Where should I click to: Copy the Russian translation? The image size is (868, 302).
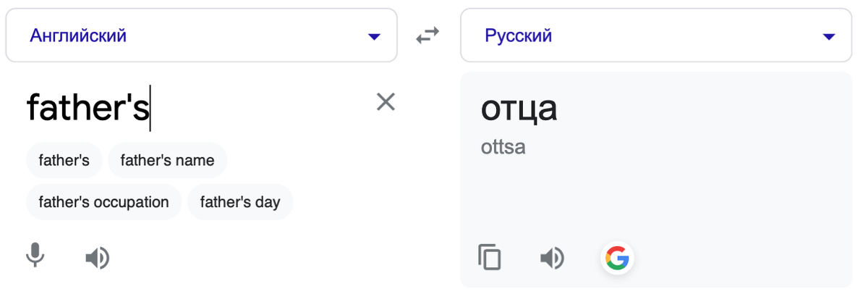coord(490,257)
